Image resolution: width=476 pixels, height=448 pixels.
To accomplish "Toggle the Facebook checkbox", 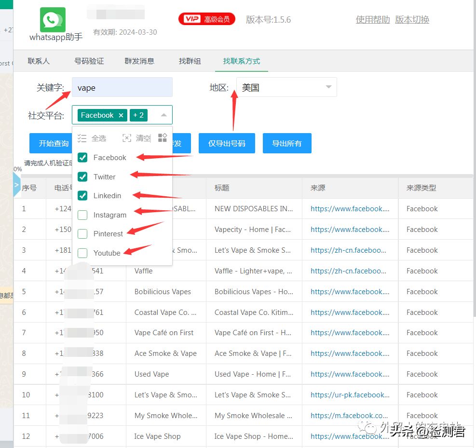I will [82, 158].
